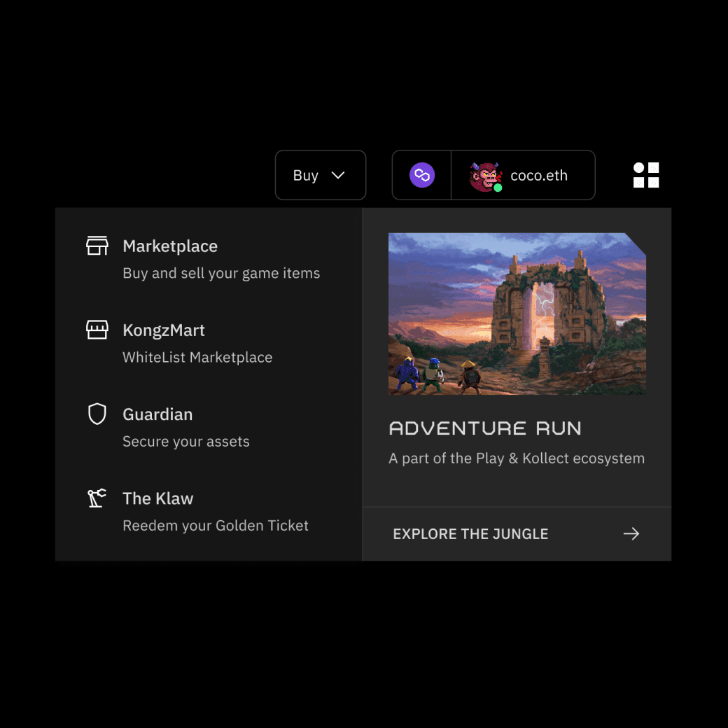Open the Buy dropdown

coord(306,175)
